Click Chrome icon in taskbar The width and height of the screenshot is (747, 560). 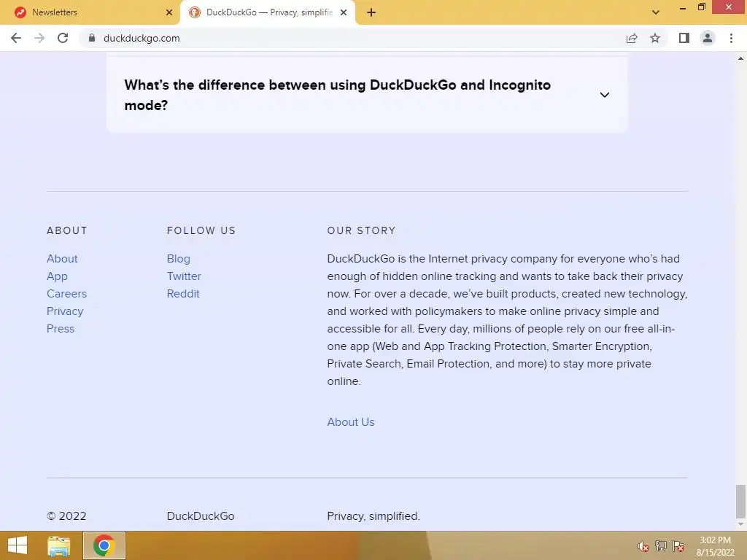pos(104,545)
